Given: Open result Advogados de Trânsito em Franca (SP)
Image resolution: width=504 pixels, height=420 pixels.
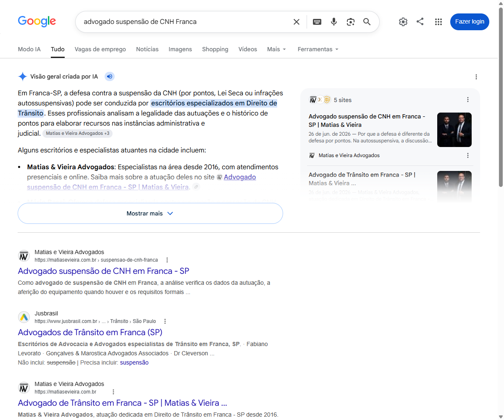Looking at the screenshot, I should [90, 332].
